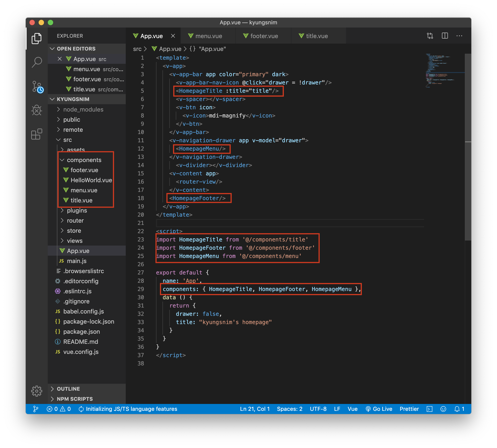This screenshot has width=497, height=448.
Task: Open the Source Control view
Action: tap(37, 87)
